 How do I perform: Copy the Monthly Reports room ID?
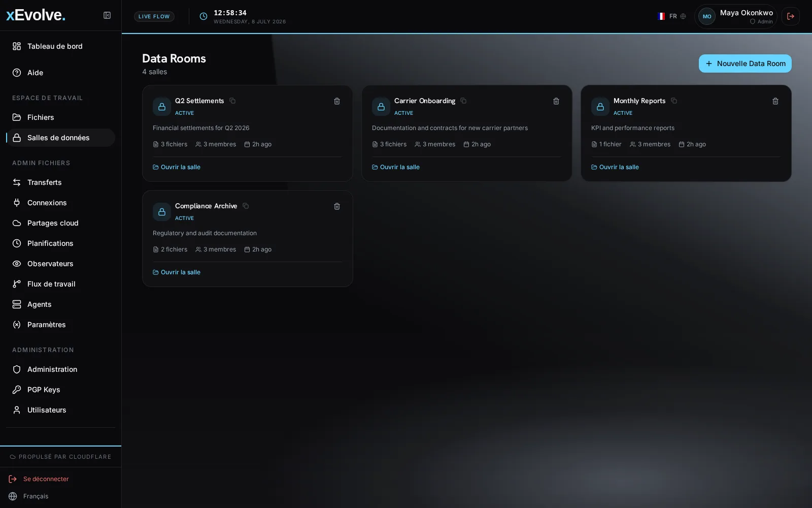click(674, 101)
